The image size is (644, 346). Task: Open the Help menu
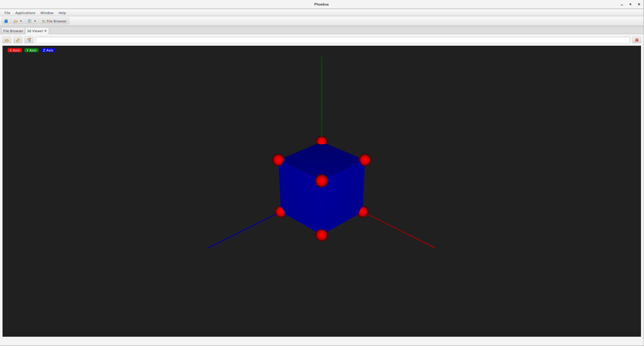coord(62,13)
